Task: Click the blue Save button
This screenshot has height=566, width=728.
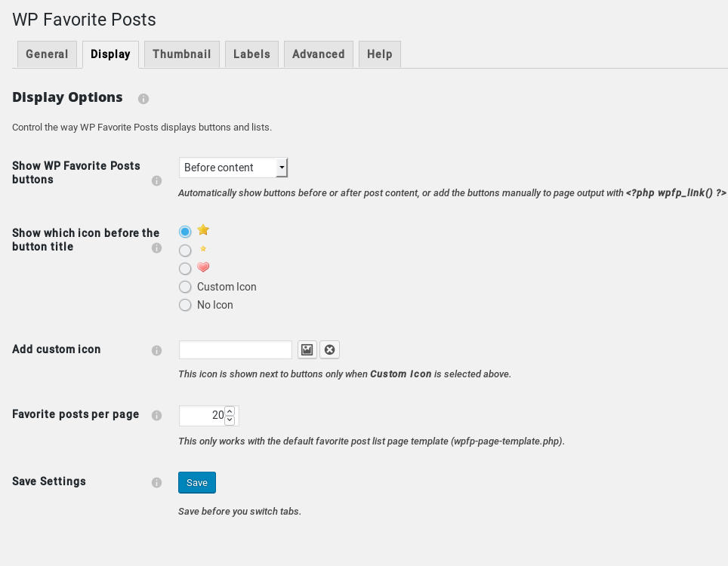Action: coord(197,482)
